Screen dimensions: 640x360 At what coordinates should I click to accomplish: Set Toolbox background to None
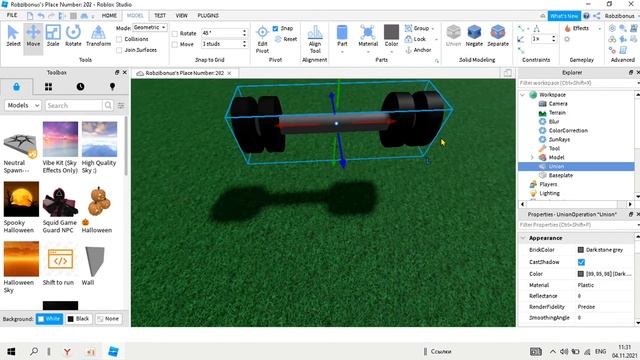(108, 319)
